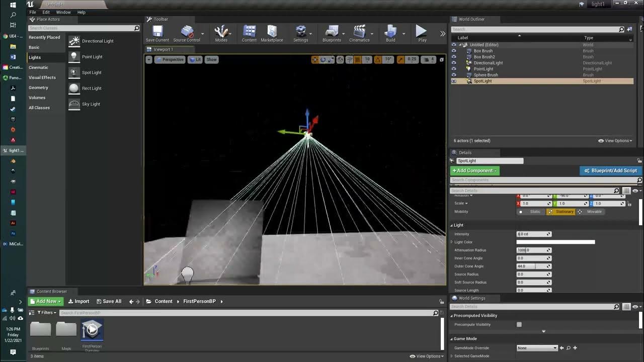
Task: Expand the toolbar overflow chevrons
Action: pyautogui.click(x=443, y=34)
